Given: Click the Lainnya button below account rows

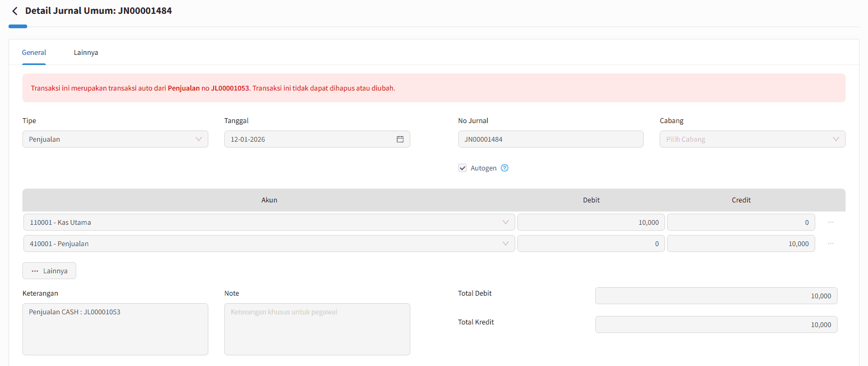Looking at the screenshot, I should (x=49, y=271).
